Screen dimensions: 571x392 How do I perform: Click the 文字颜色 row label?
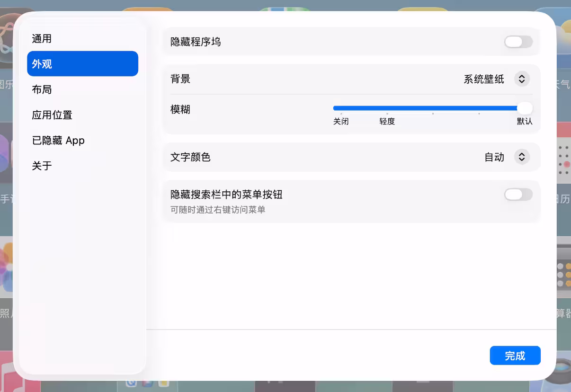point(190,157)
